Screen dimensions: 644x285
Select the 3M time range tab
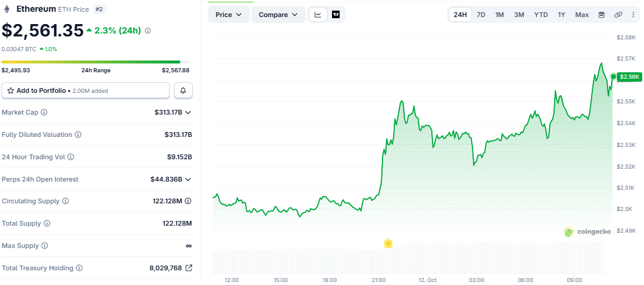tap(519, 15)
